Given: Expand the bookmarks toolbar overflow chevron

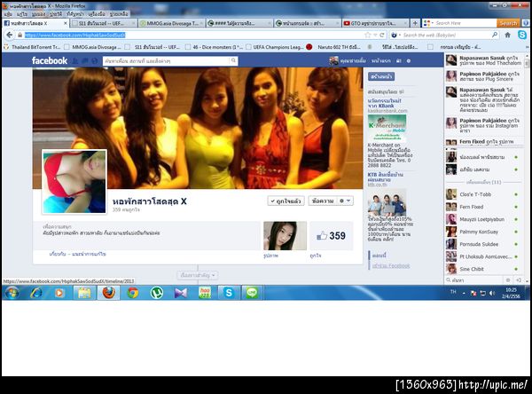Looking at the screenshot, I should point(527,47).
